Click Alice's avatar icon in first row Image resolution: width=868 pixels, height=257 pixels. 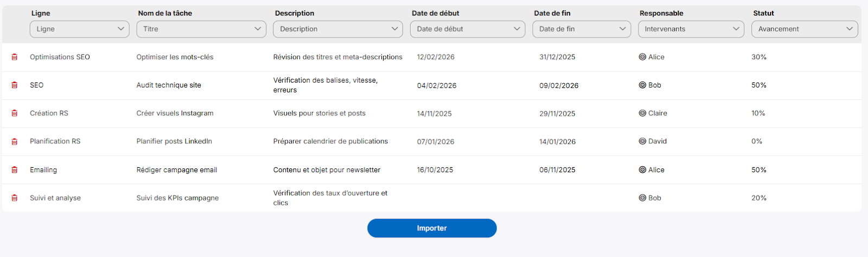point(642,57)
